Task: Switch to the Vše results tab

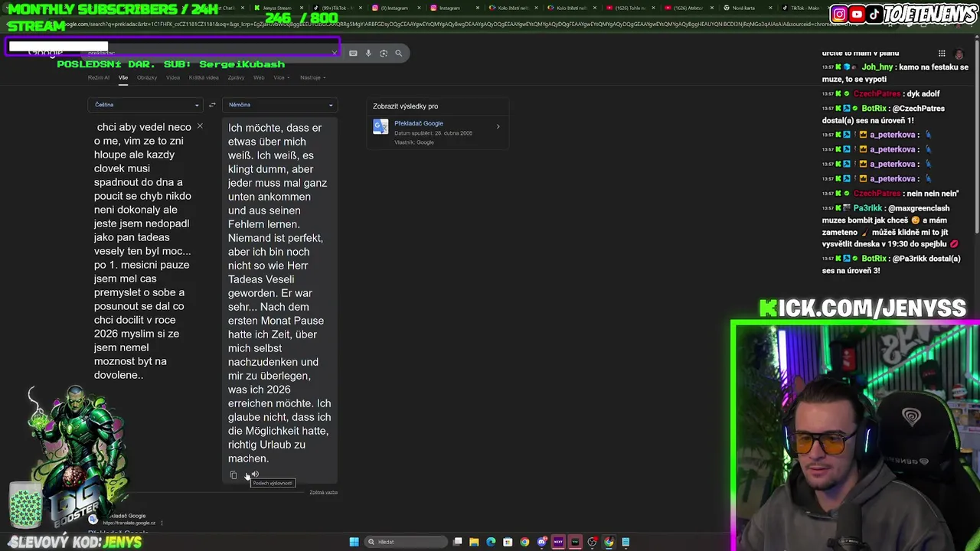Action: 123,77
